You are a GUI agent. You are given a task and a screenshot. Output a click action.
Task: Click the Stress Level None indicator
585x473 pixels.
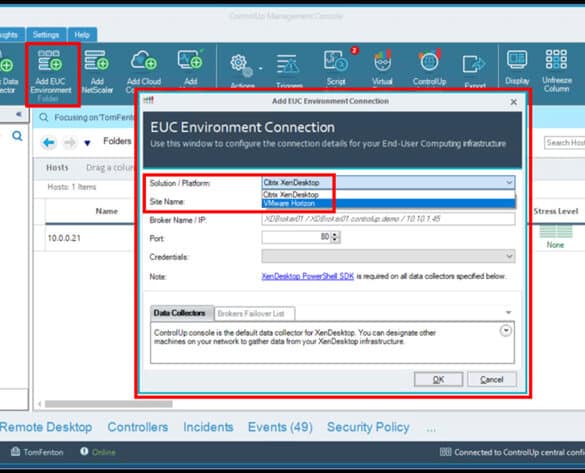tap(556, 236)
